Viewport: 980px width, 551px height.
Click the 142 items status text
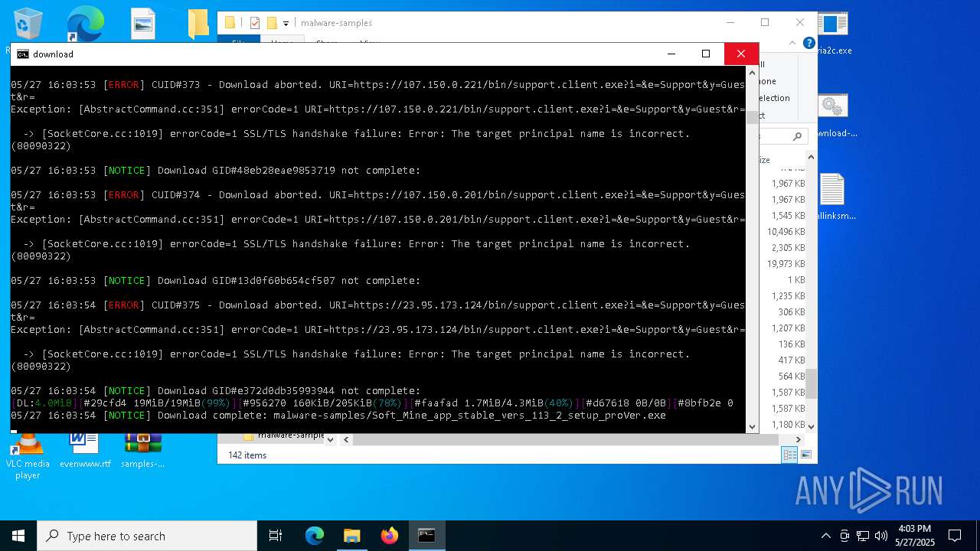[x=247, y=455]
